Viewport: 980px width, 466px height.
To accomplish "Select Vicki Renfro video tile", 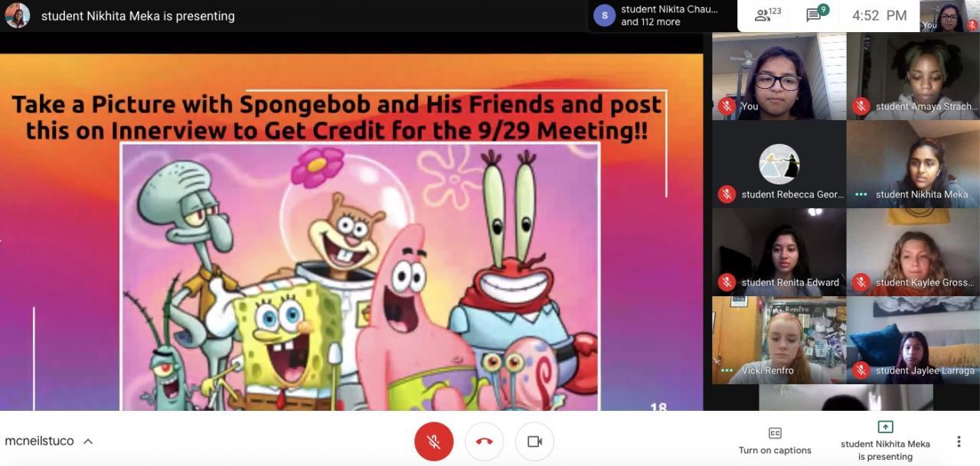I will (779, 340).
